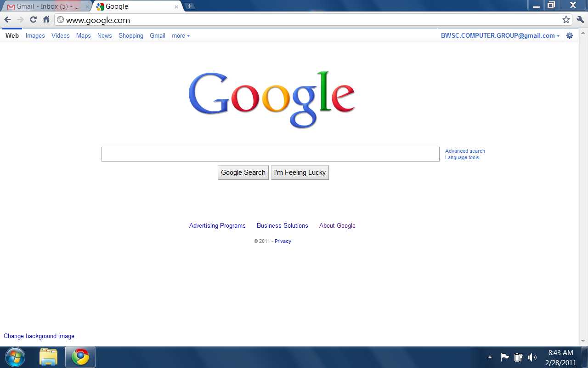Click the battery power tray icon
This screenshot has height=368, width=588.
click(x=518, y=357)
